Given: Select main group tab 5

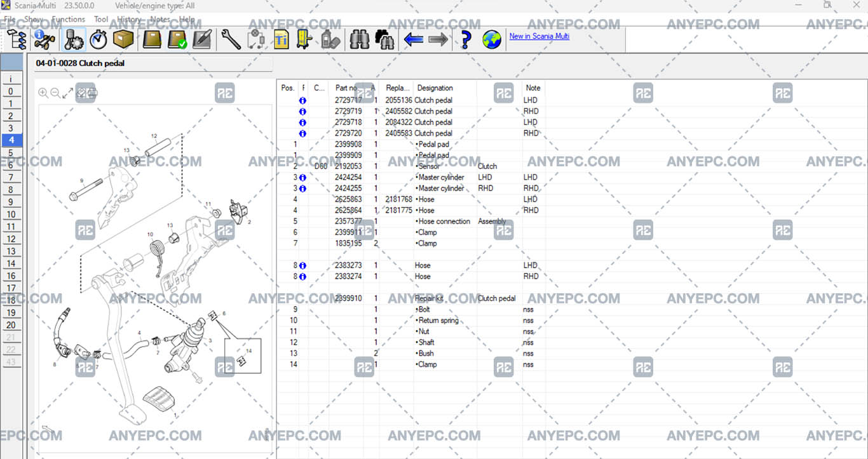Looking at the screenshot, I should click(x=11, y=153).
